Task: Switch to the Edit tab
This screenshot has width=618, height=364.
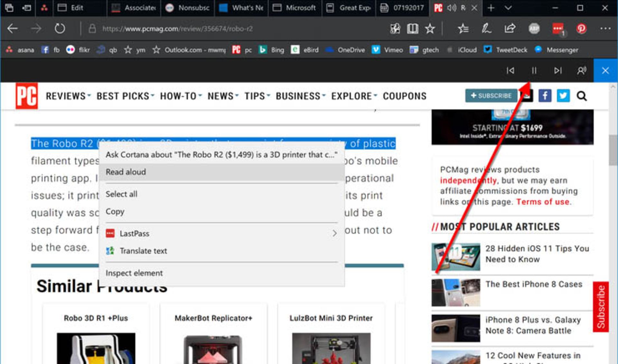Action: [x=79, y=8]
